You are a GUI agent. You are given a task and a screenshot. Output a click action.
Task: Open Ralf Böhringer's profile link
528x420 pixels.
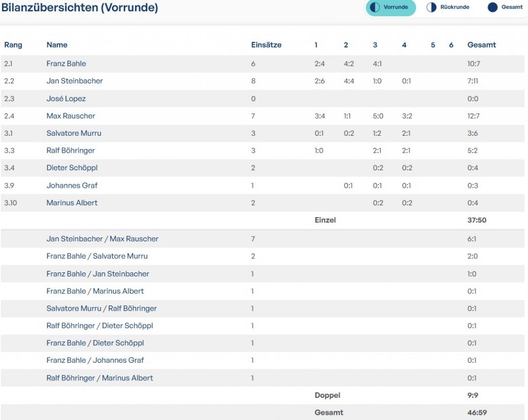point(71,151)
